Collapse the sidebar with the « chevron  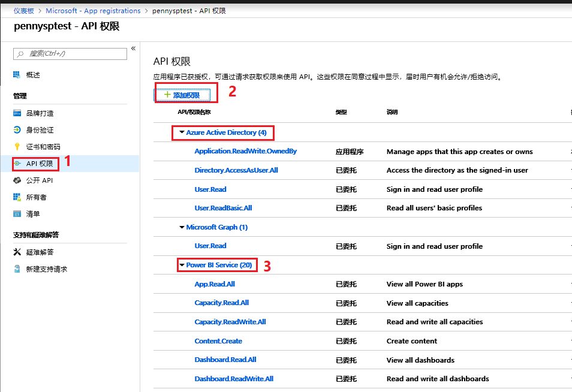pyautogui.click(x=133, y=49)
